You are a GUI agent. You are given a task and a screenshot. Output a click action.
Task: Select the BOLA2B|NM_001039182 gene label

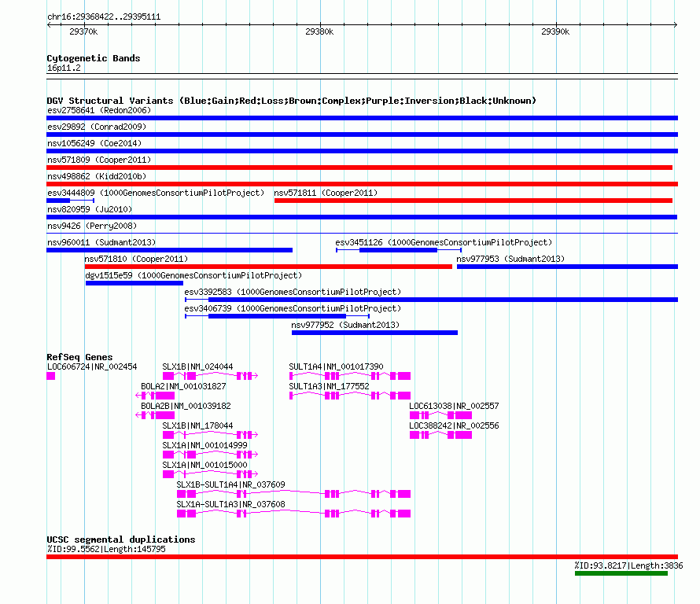tap(186, 407)
